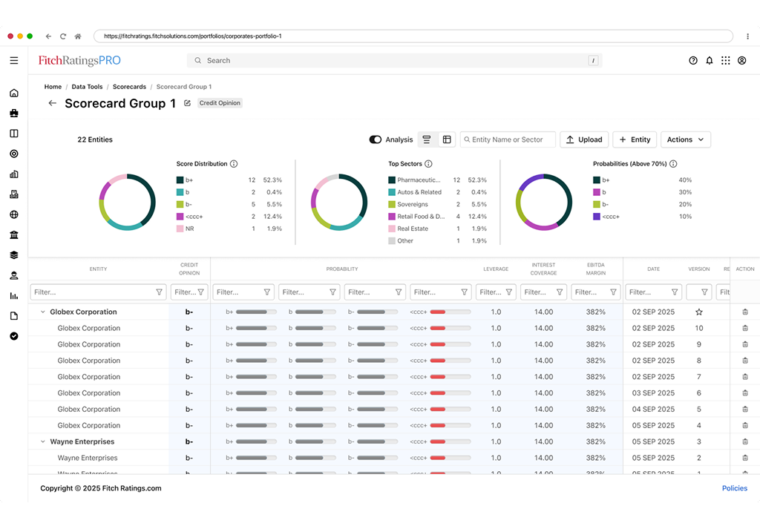Go to Scorecards breadcrumb
The width and height of the screenshot is (760, 532).
click(x=129, y=87)
